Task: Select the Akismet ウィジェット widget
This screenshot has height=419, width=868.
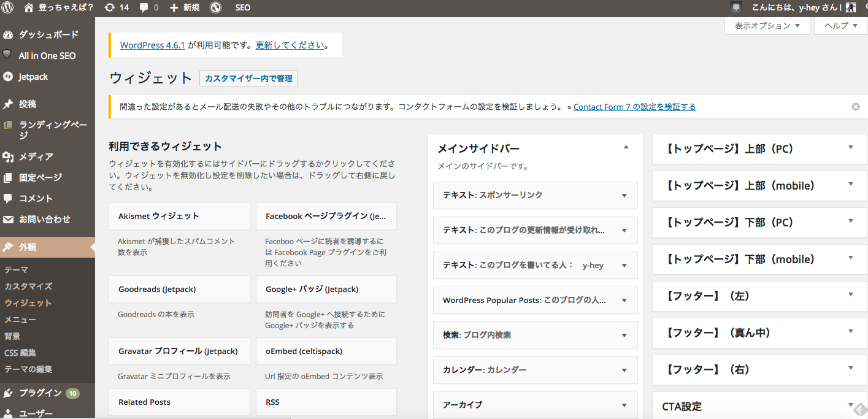Action: click(x=179, y=216)
